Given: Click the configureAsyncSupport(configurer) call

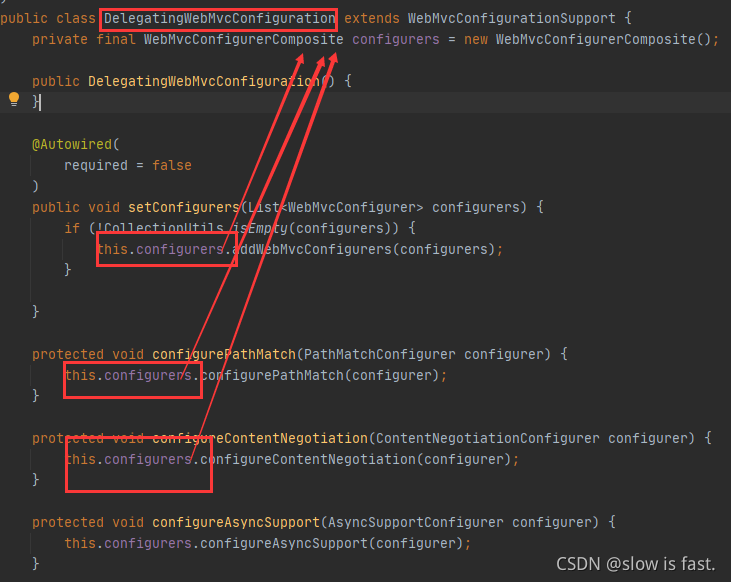Looking at the screenshot, I should tap(331, 543).
